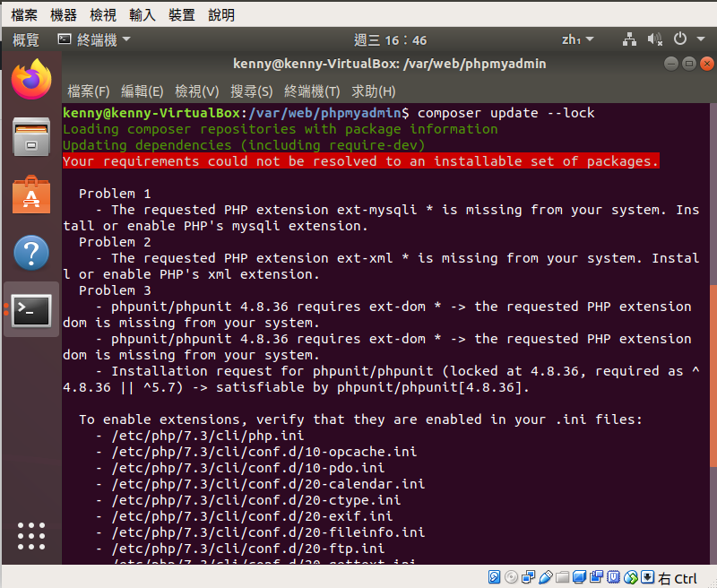Open the clock 週三 16:46 calendar

click(x=390, y=40)
